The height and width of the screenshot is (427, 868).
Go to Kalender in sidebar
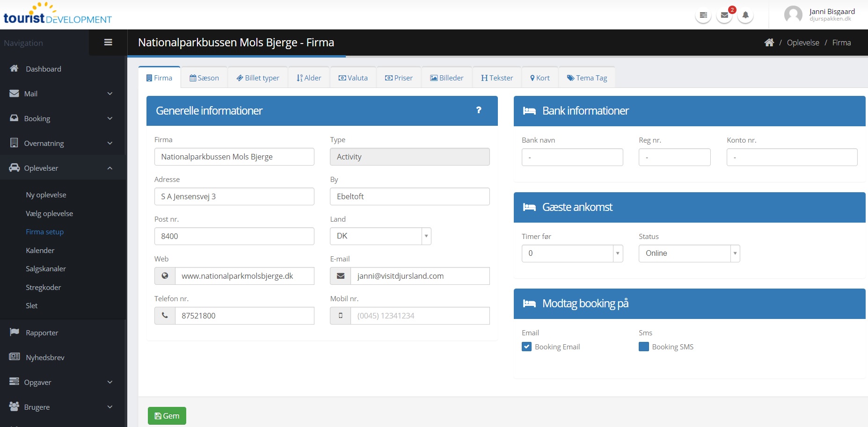point(40,250)
